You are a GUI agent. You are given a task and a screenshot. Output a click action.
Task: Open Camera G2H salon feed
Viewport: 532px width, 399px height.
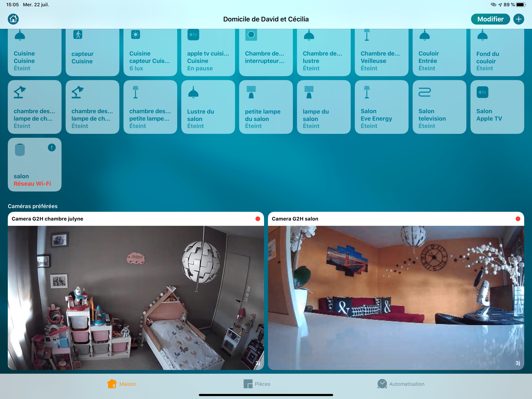point(396,297)
